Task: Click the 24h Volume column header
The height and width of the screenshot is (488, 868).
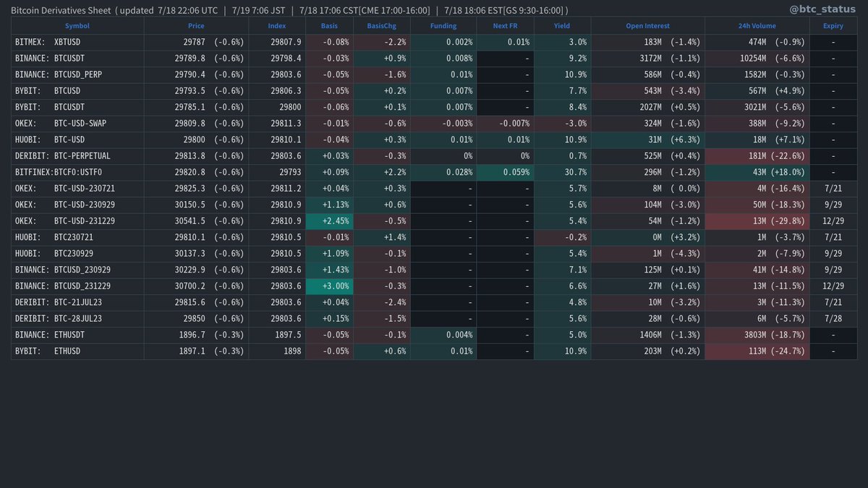Action: coord(757,25)
